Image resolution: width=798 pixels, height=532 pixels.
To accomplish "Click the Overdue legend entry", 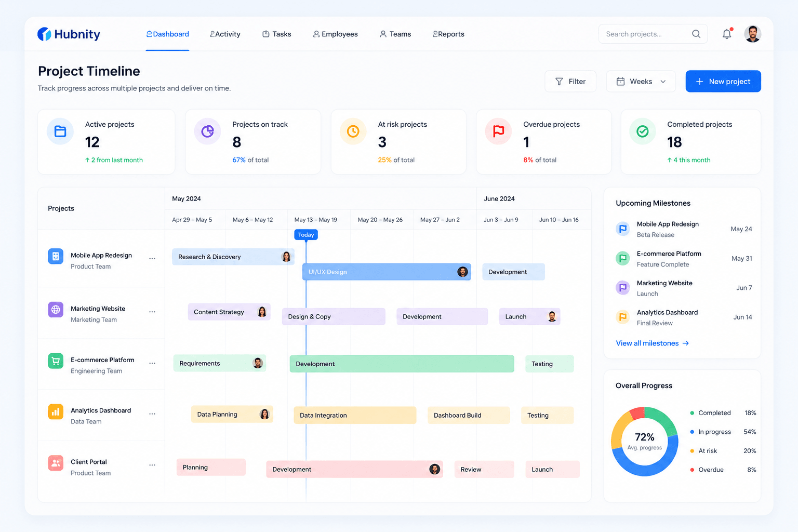I will tap(723, 470).
